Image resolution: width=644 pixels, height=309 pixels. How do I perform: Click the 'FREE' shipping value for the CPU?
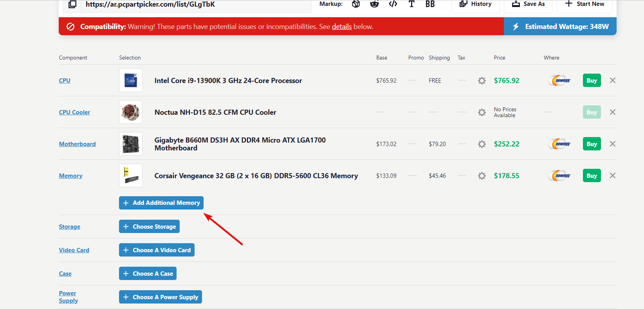435,81
